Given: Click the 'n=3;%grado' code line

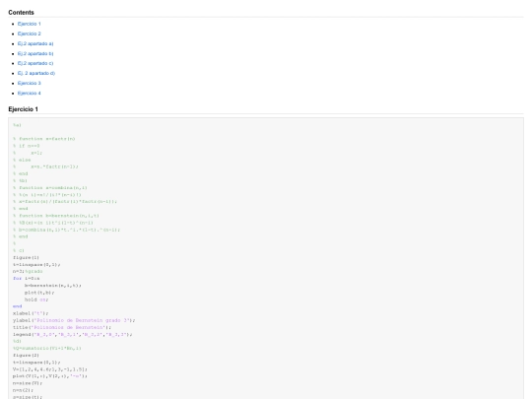Looking at the screenshot, I should coord(28,272).
